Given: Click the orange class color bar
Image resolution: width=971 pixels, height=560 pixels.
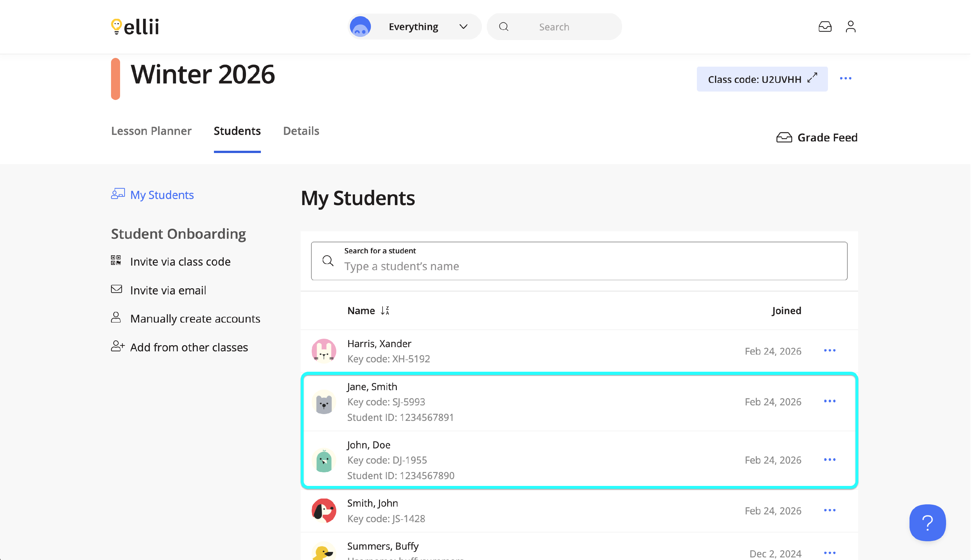Looking at the screenshot, I should 116,79.
